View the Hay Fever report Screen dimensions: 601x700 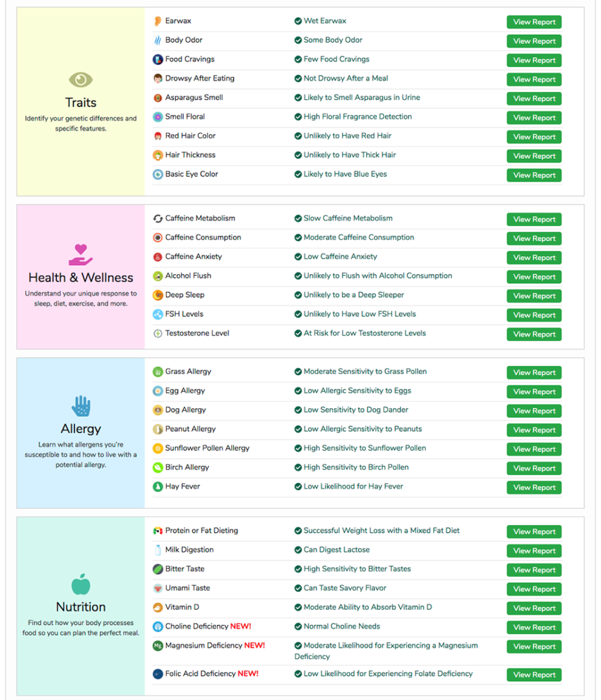coord(533,487)
